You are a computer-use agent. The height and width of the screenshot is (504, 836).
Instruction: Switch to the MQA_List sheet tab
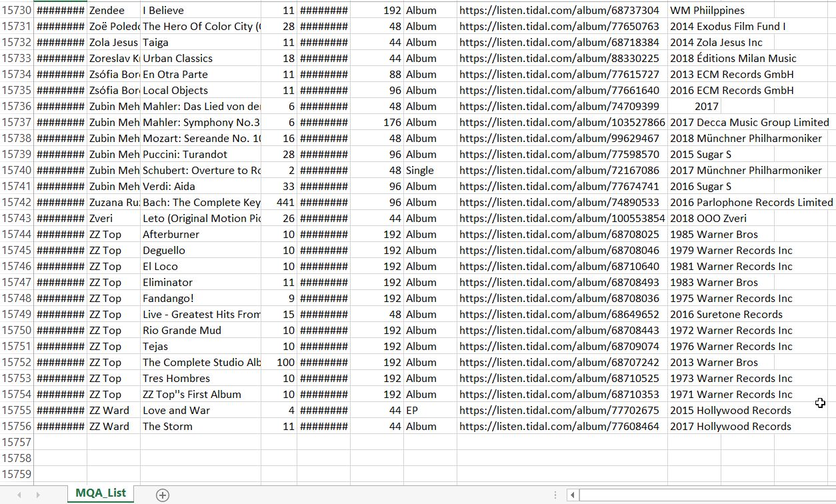click(x=101, y=493)
